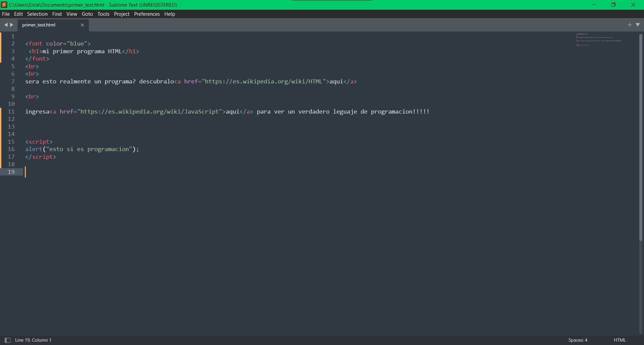This screenshot has height=345, width=644.
Task: Open the Tools menu
Action: [104, 14]
